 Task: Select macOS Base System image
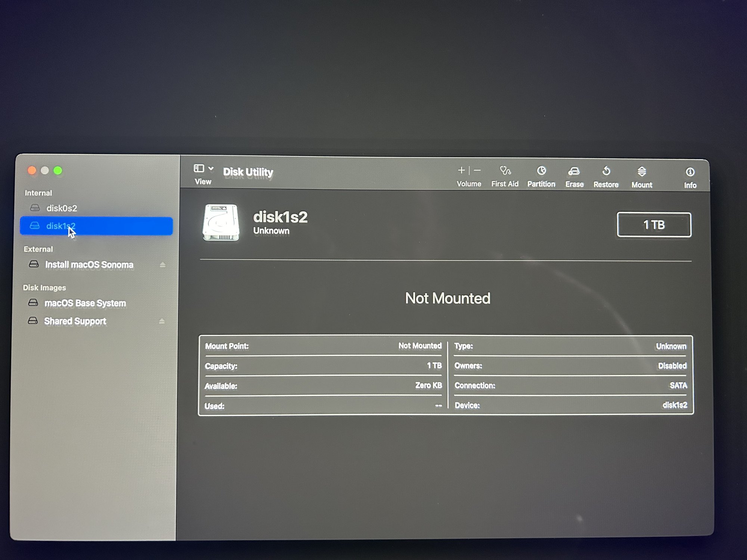pos(85,303)
